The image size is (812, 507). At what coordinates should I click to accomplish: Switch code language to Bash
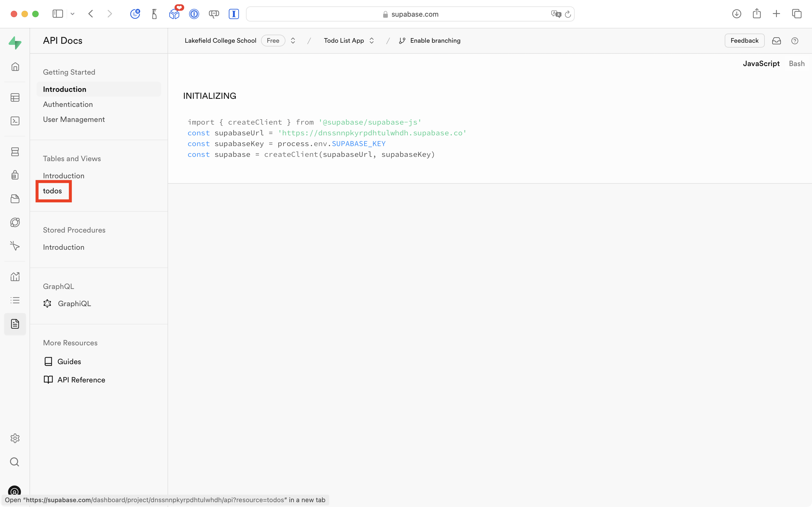point(797,63)
